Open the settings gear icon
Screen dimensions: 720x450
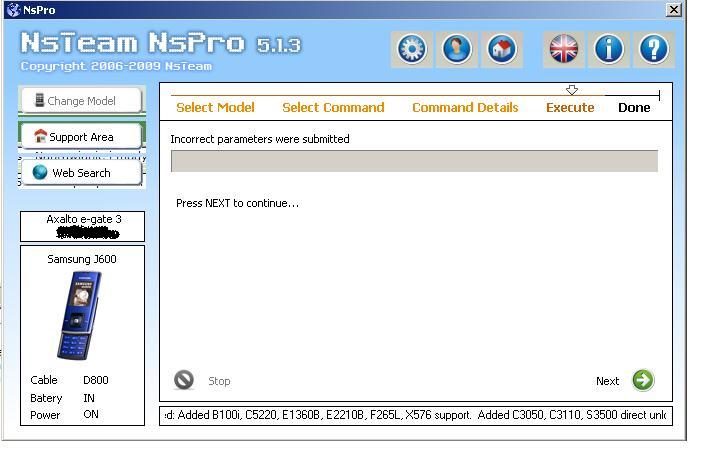pos(411,49)
